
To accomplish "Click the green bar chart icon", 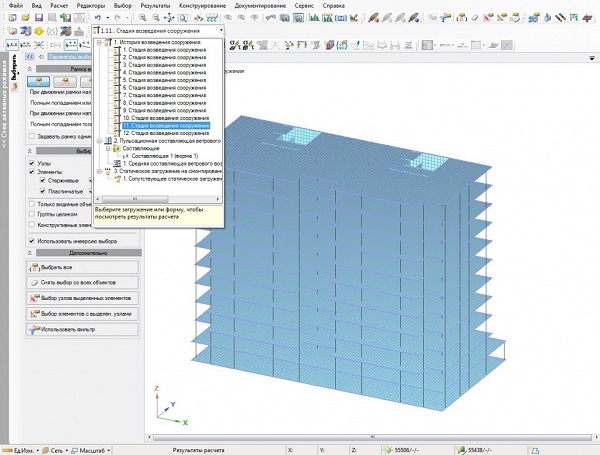I will 314,18.
